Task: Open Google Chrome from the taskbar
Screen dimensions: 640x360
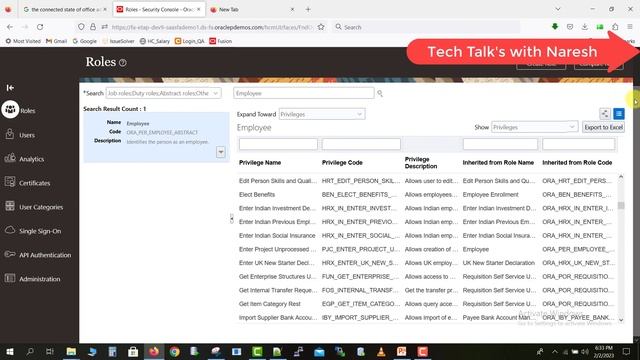Action: click(174, 351)
